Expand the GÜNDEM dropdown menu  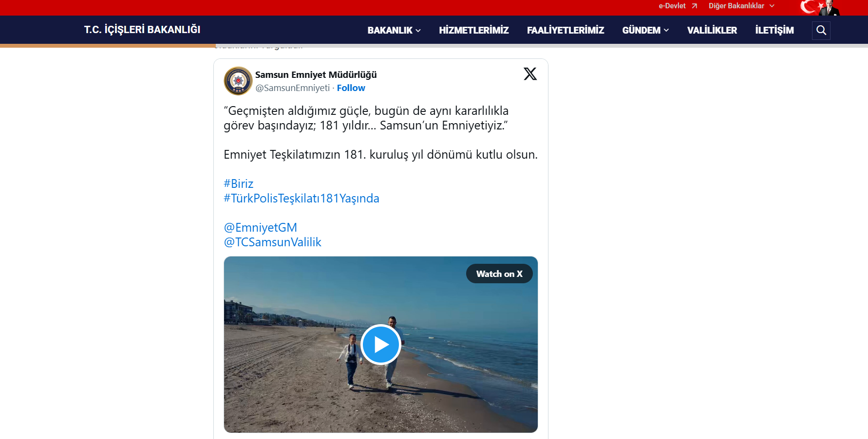pos(645,30)
